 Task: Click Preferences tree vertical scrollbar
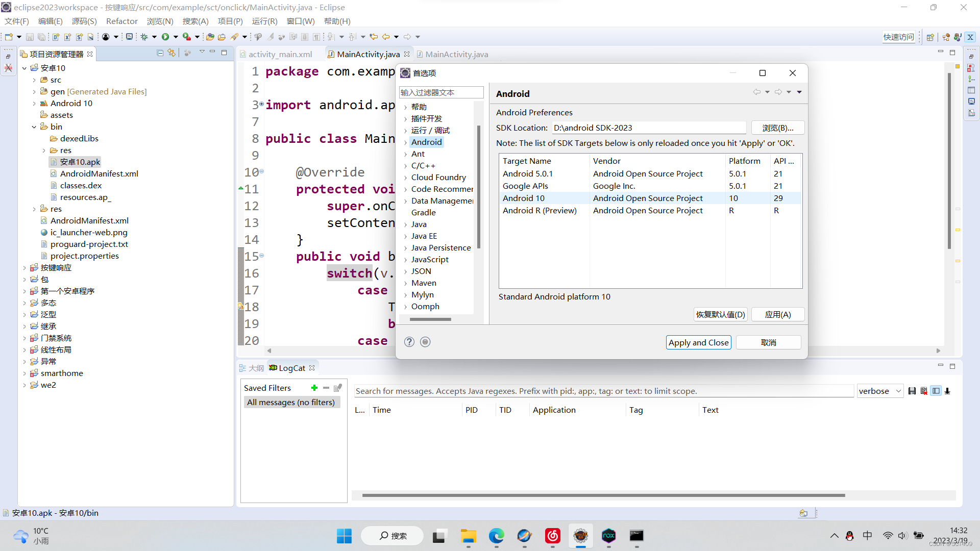[479, 187]
